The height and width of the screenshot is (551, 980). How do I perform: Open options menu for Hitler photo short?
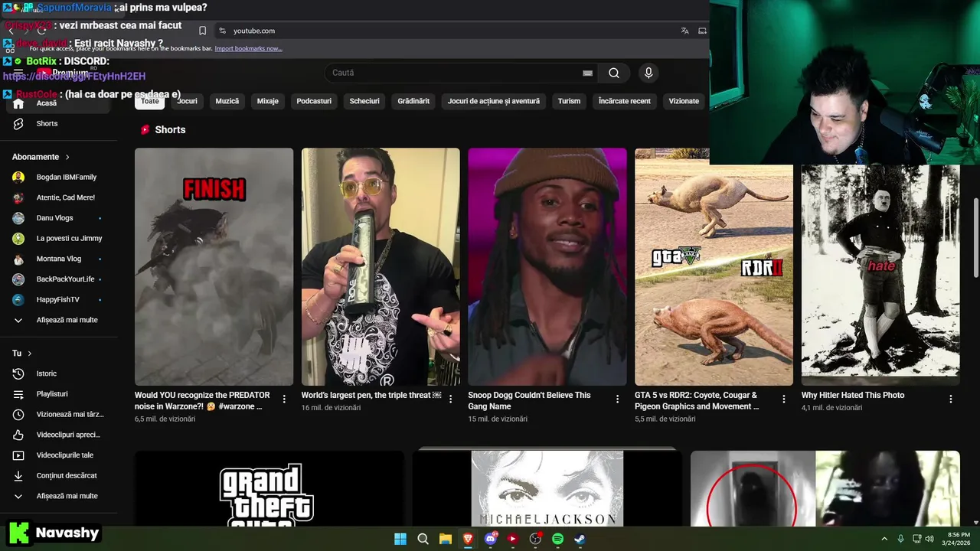(x=951, y=399)
